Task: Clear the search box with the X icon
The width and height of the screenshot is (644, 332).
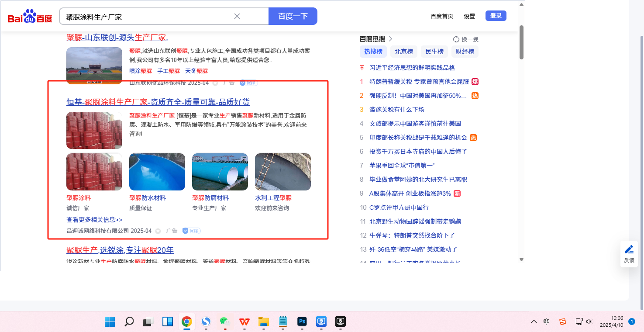Action: (x=237, y=16)
